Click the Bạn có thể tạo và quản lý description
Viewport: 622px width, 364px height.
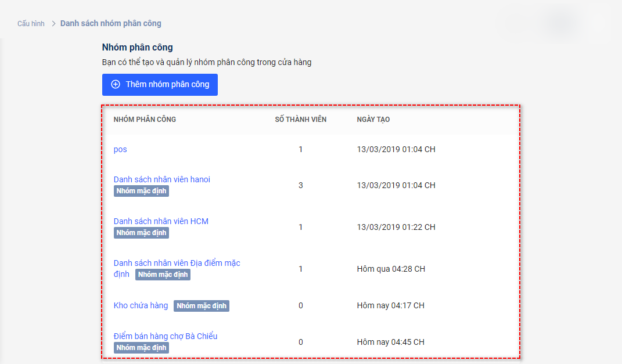coord(207,63)
